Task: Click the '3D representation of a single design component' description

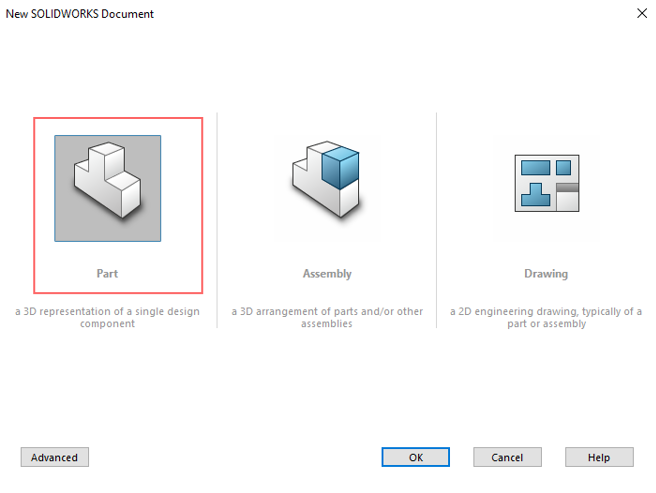Action: point(108,317)
